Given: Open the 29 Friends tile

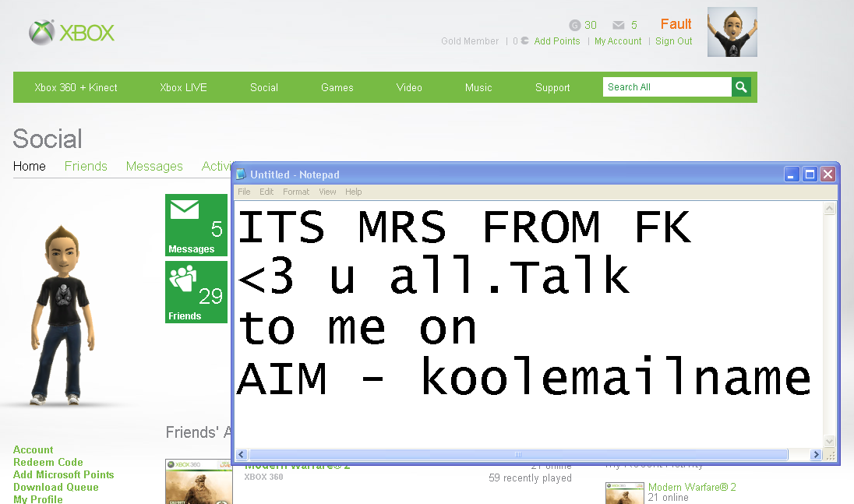Looking at the screenshot, I should pyautogui.click(x=196, y=292).
